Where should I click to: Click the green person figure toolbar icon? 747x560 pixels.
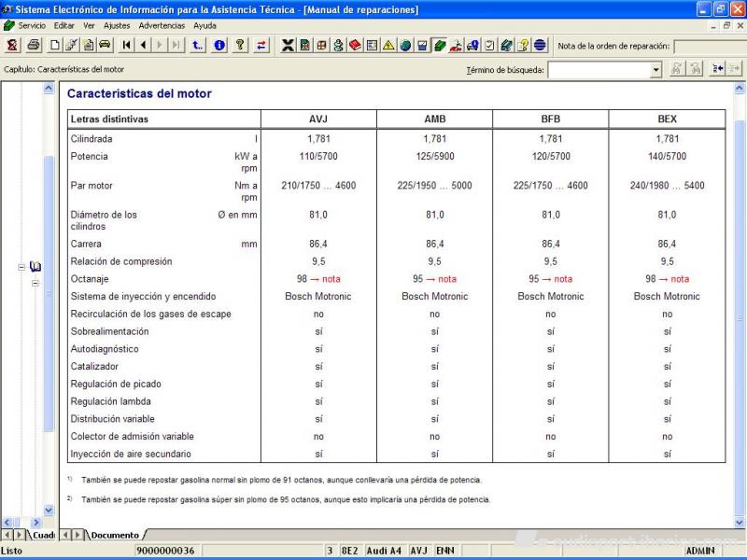pos(338,45)
